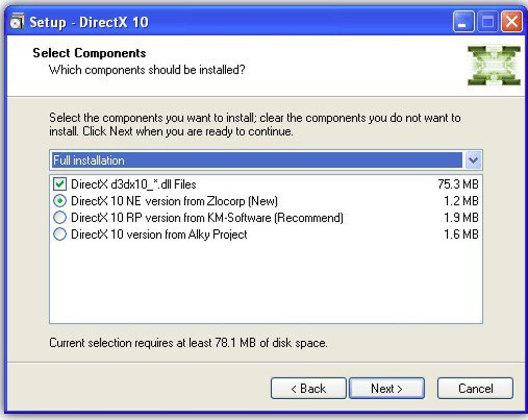Viewport: 528px width, 420px height.
Task: Click the 'Setup - DirectX 10' title bar text
Action: click(x=89, y=22)
